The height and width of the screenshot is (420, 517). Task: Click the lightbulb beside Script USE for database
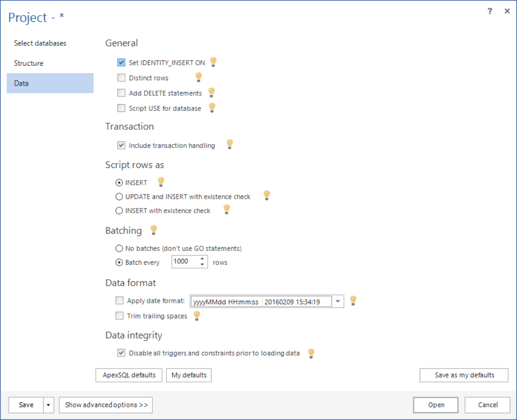click(212, 108)
